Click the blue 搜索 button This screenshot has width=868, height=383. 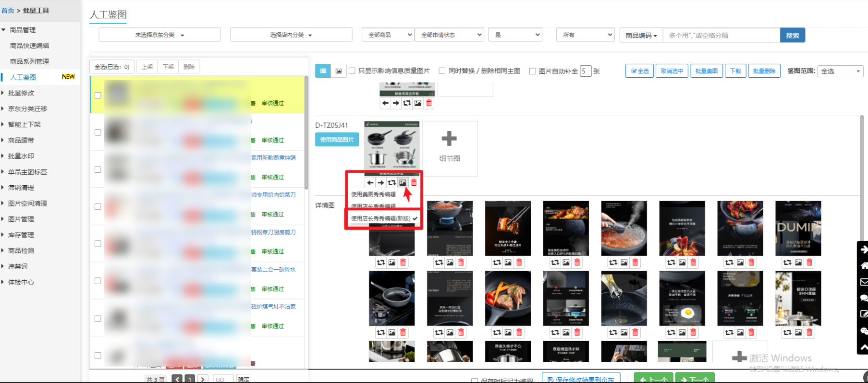pyautogui.click(x=792, y=35)
